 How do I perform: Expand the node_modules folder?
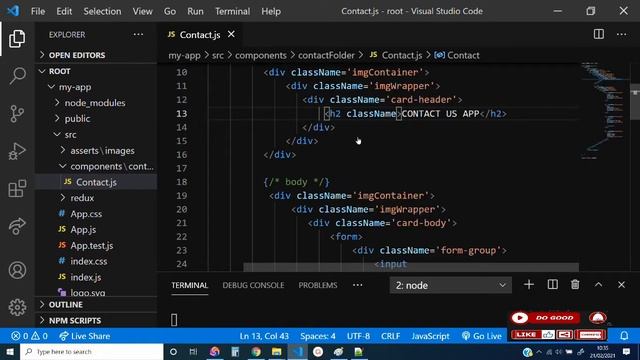[95, 103]
